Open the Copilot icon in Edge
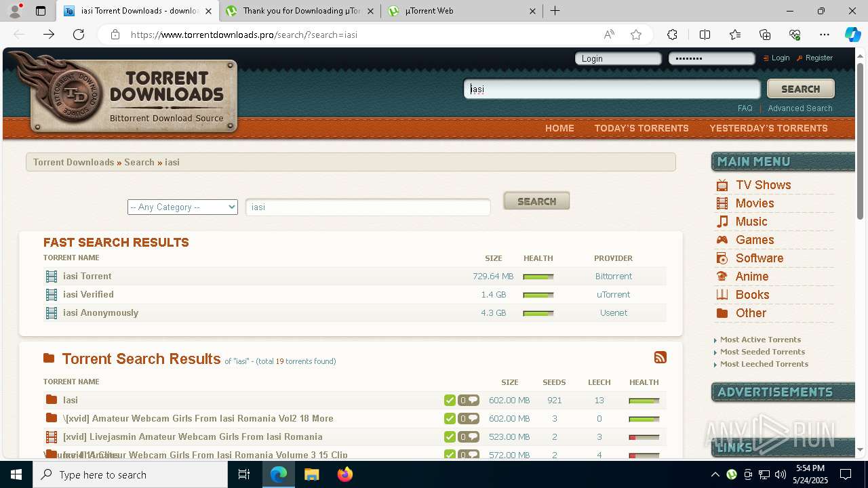Viewport: 868px width, 488px height. (852, 35)
